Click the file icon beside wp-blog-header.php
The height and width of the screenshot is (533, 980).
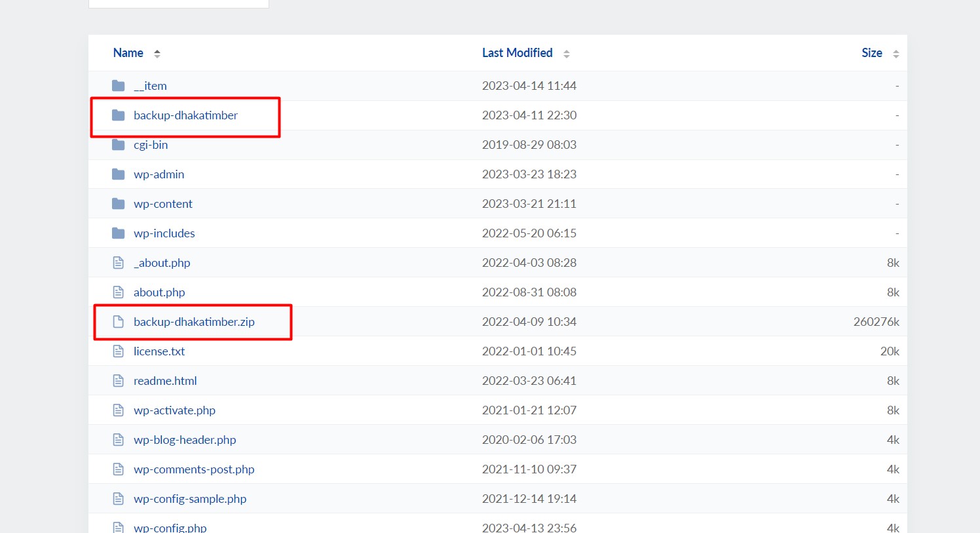click(x=118, y=439)
